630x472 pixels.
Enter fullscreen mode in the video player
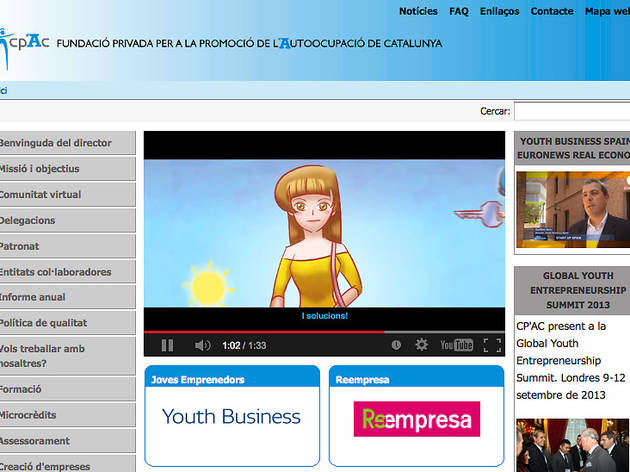click(492, 345)
